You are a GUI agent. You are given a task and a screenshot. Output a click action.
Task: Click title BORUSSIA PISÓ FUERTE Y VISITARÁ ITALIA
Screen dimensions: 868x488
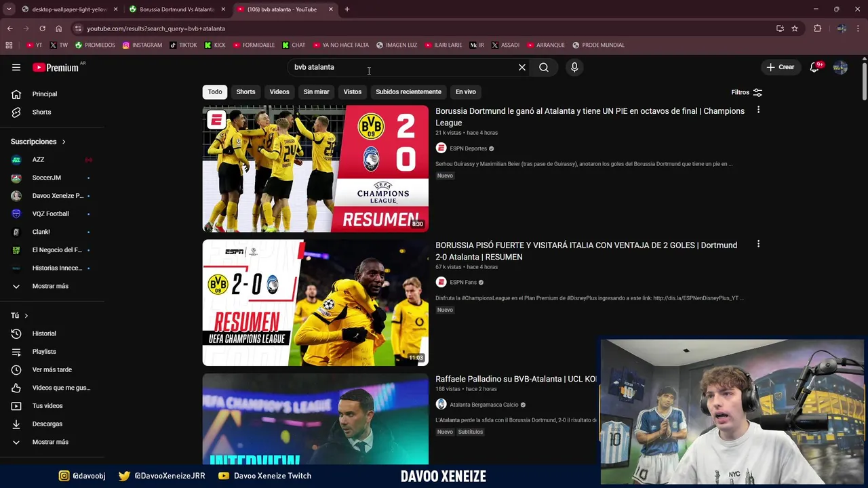point(586,251)
